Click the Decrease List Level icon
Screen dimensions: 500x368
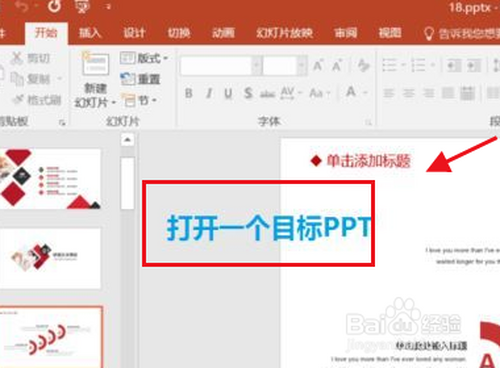click(454, 65)
